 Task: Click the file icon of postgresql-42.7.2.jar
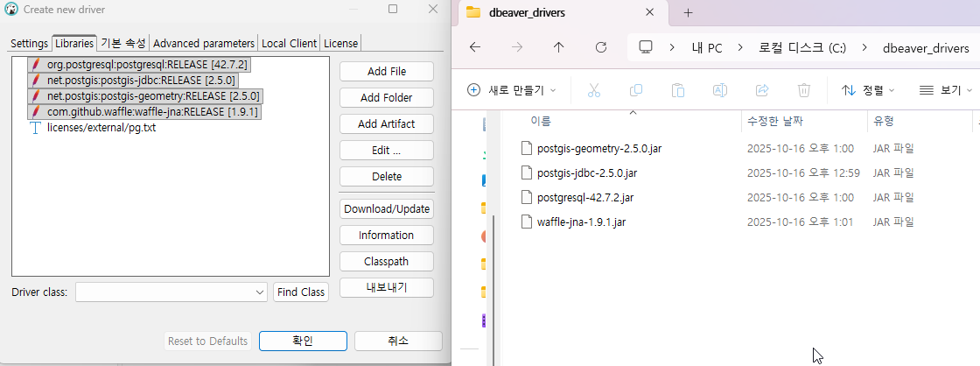pyautogui.click(x=526, y=197)
